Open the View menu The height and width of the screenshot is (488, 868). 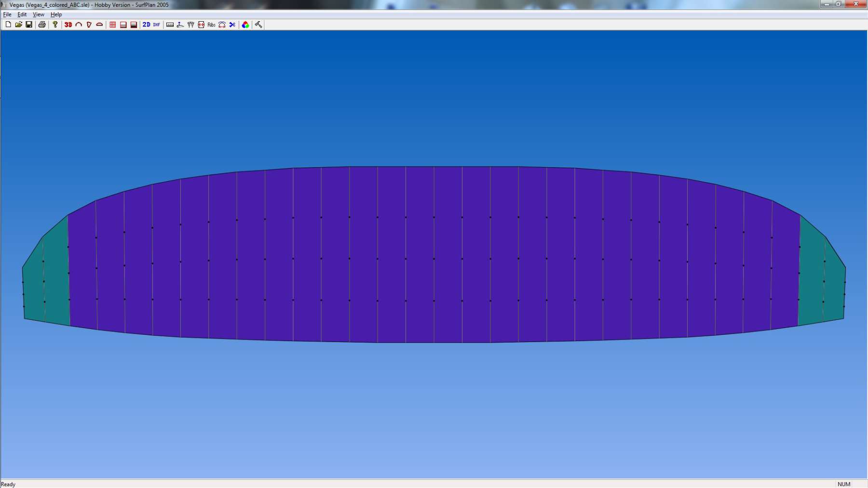[39, 14]
